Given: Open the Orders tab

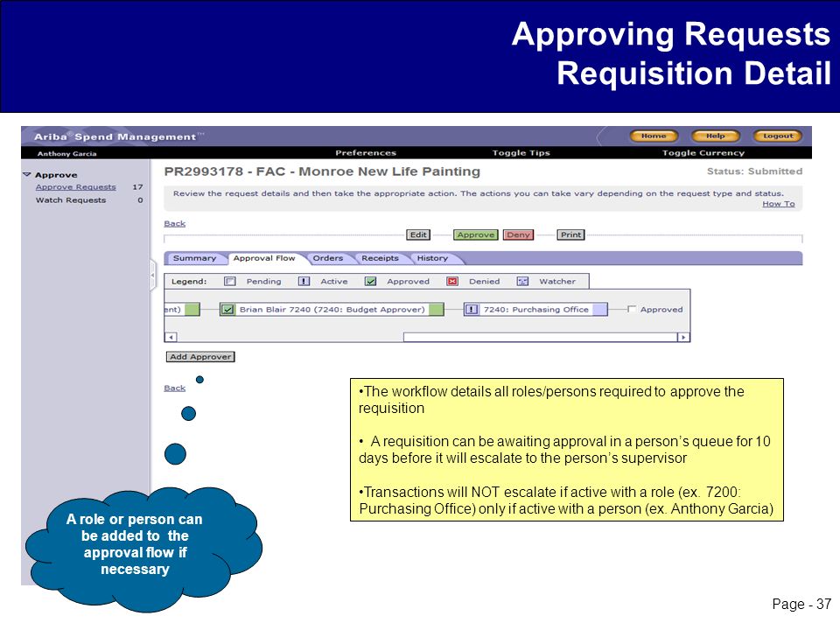Looking at the screenshot, I should 328,258.
